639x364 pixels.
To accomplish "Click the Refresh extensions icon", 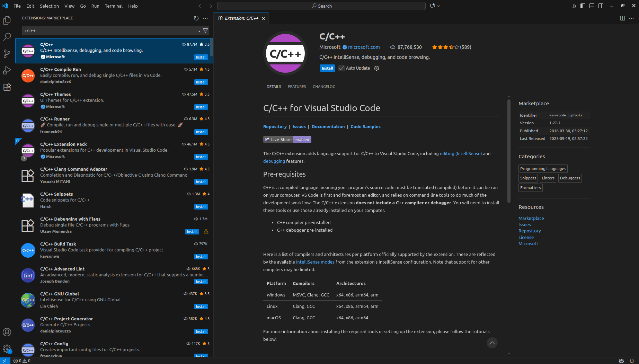I will [x=196, y=18].
